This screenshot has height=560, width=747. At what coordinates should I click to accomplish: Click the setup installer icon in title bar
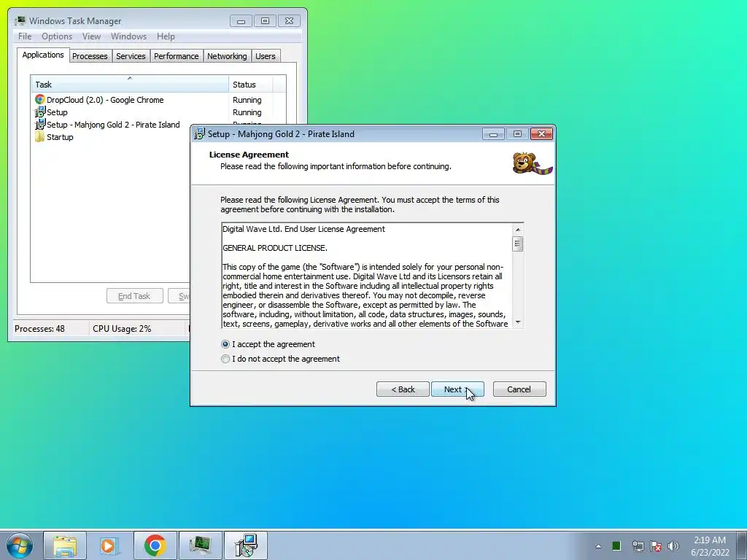click(x=199, y=134)
